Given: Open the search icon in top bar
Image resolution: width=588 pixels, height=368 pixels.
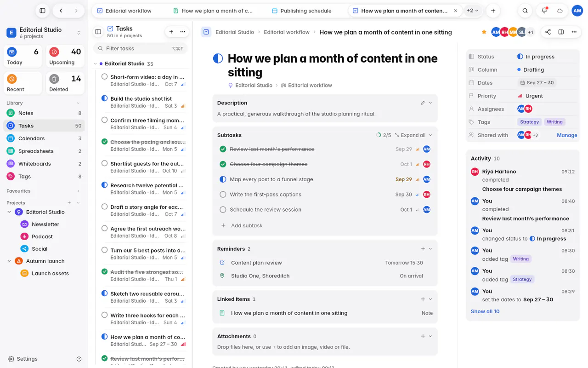Looking at the screenshot, I should (525, 11).
